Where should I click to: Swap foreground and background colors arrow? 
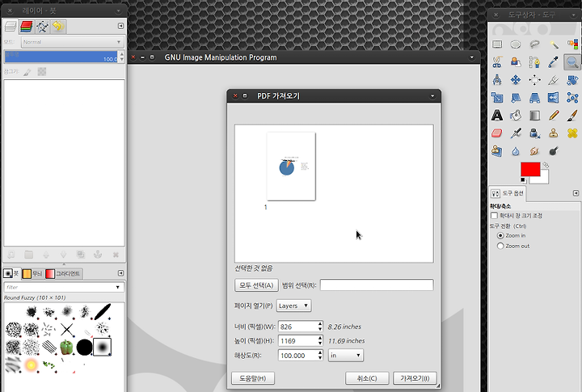click(546, 165)
